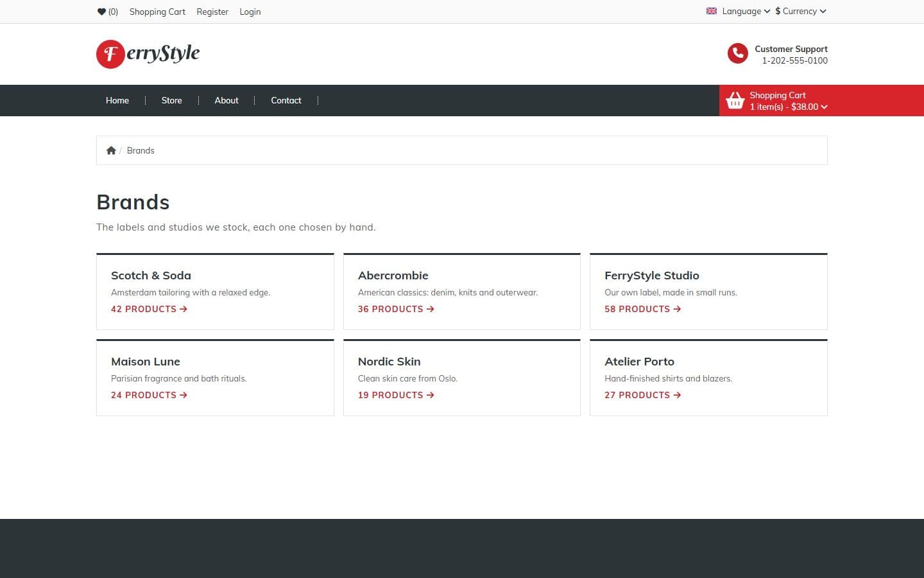The image size is (924, 578).
Task: Click 'American classics: denim, knits and outerwear.' text
Action: tap(448, 292)
